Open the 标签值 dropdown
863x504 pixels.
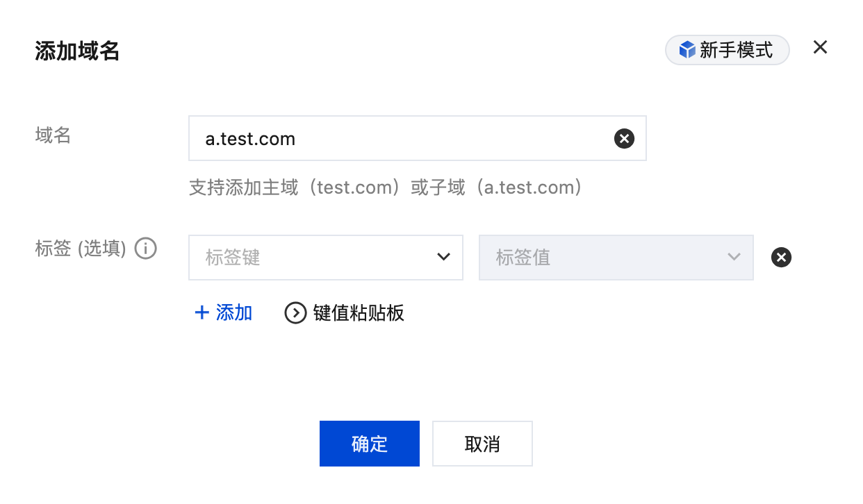click(616, 258)
